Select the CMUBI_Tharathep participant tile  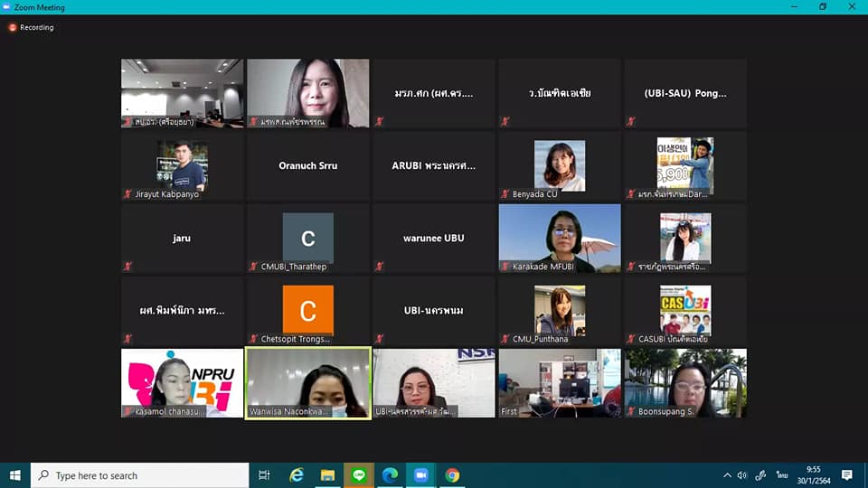pyautogui.click(x=308, y=238)
